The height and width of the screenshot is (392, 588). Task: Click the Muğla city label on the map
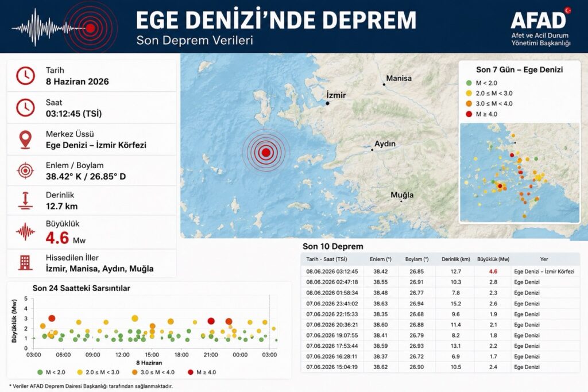click(x=402, y=195)
